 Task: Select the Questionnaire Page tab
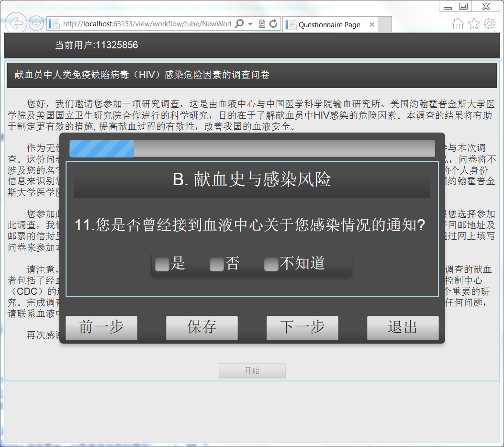tap(330, 24)
